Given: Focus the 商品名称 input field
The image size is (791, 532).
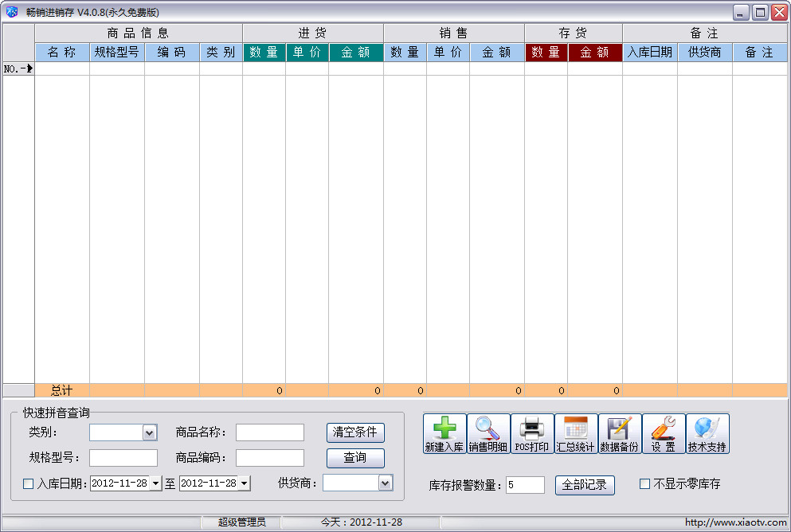Looking at the screenshot, I should coord(270,432).
